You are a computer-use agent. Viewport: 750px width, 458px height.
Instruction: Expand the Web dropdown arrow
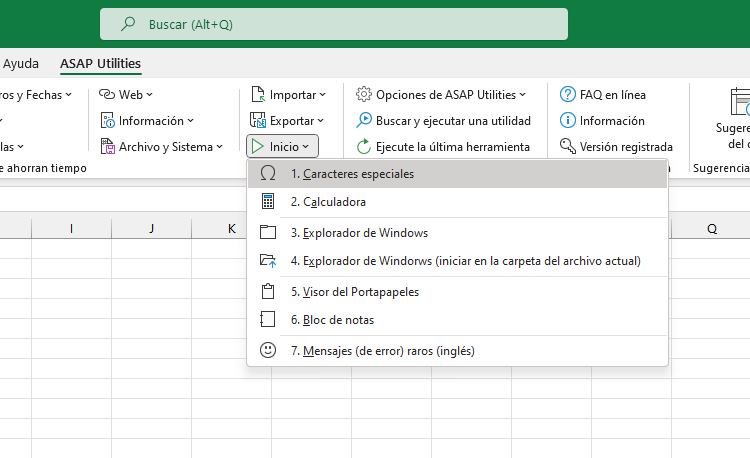[x=150, y=95]
